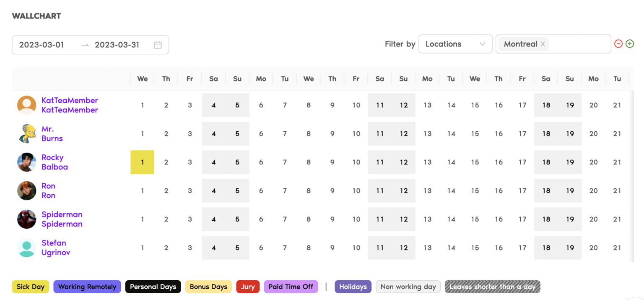The width and height of the screenshot is (644, 300).
Task: Click day 8 in the Spiderman row
Action: pyautogui.click(x=309, y=219)
